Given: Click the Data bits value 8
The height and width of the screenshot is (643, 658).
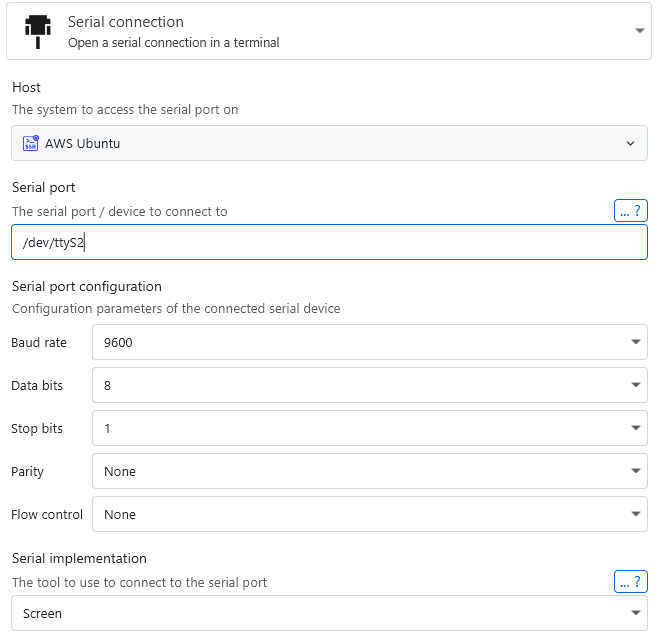Looking at the screenshot, I should [x=108, y=386].
